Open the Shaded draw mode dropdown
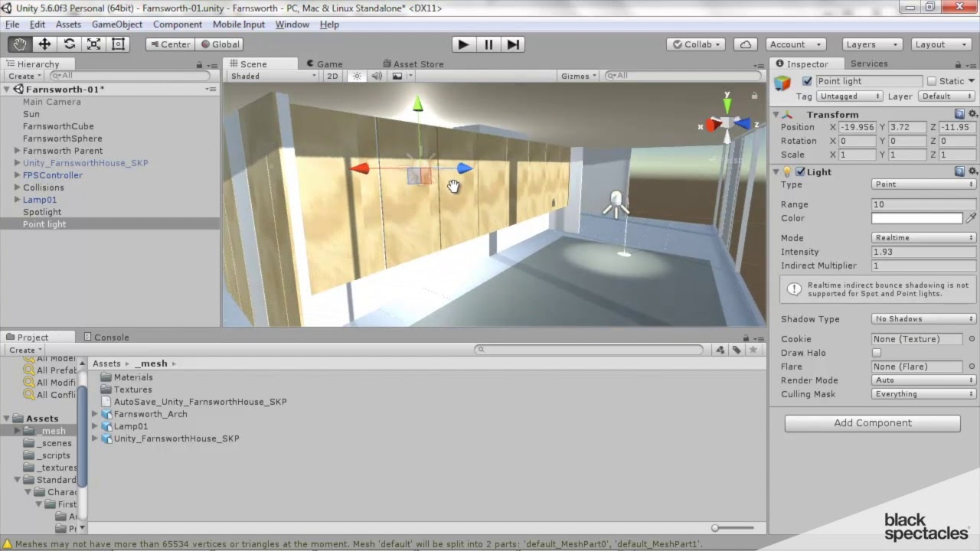Viewport: 980px width, 551px height. click(273, 76)
